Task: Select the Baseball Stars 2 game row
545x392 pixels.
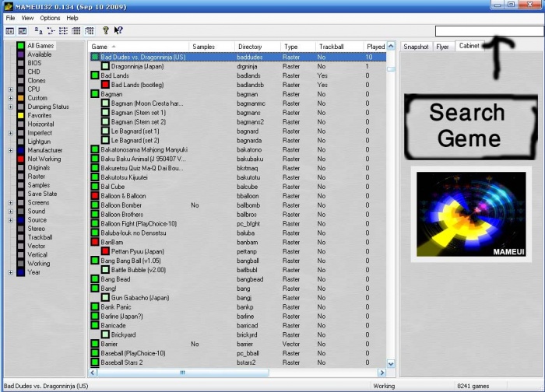Action: coord(237,362)
